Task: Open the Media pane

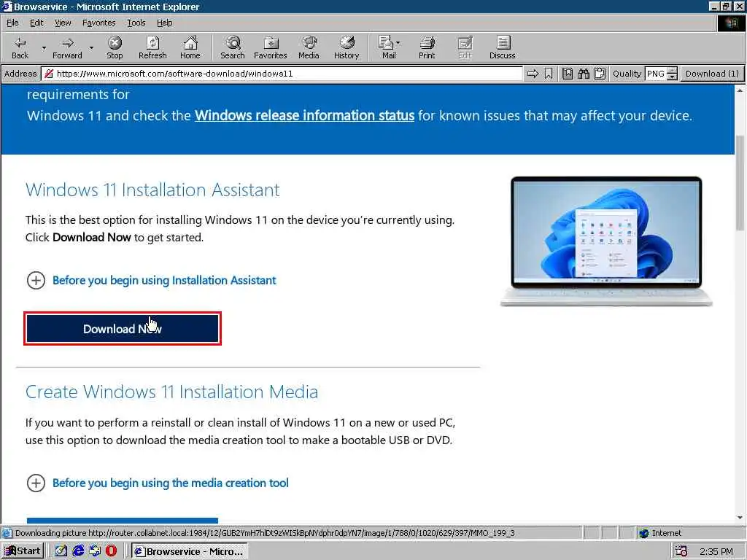Action: click(x=309, y=47)
